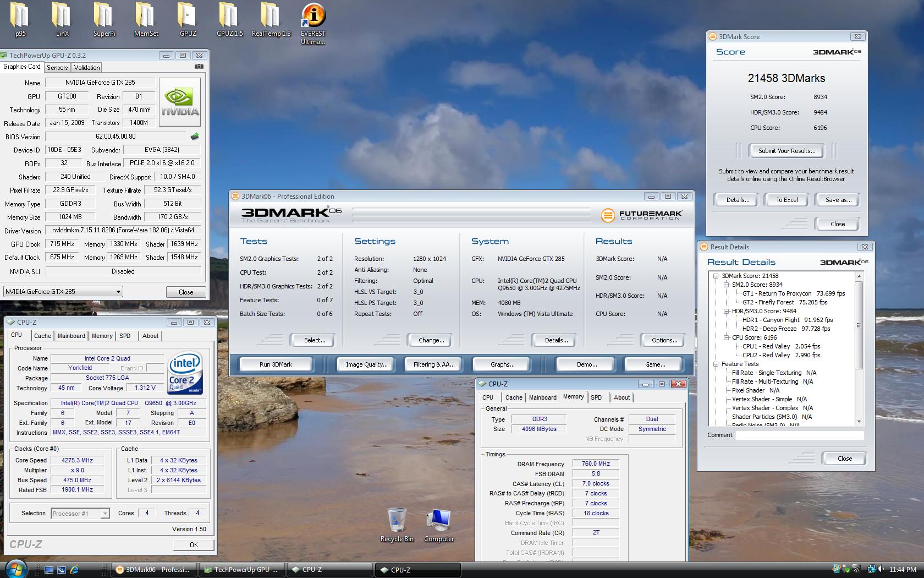Collapse the CPU Score: 6196 node

coord(726,337)
